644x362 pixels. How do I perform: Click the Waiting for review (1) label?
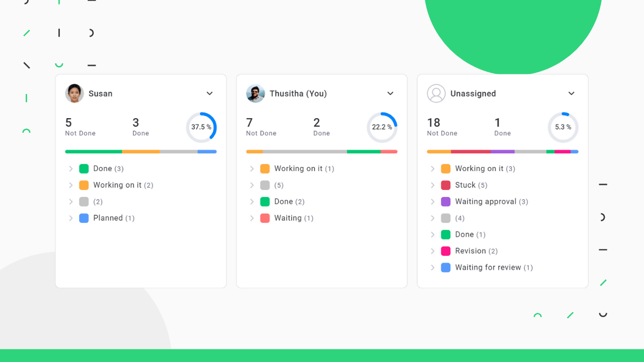point(494,267)
